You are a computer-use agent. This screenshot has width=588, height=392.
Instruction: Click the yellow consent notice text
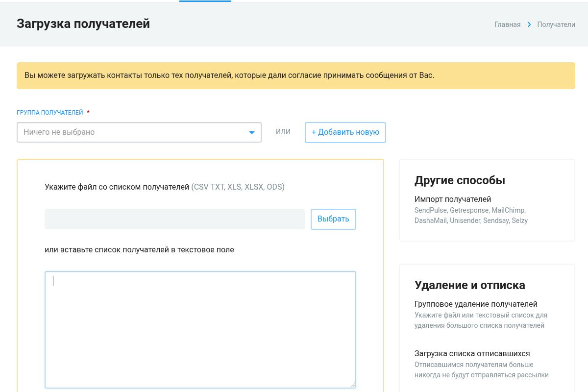pyautogui.click(x=229, y=75)
